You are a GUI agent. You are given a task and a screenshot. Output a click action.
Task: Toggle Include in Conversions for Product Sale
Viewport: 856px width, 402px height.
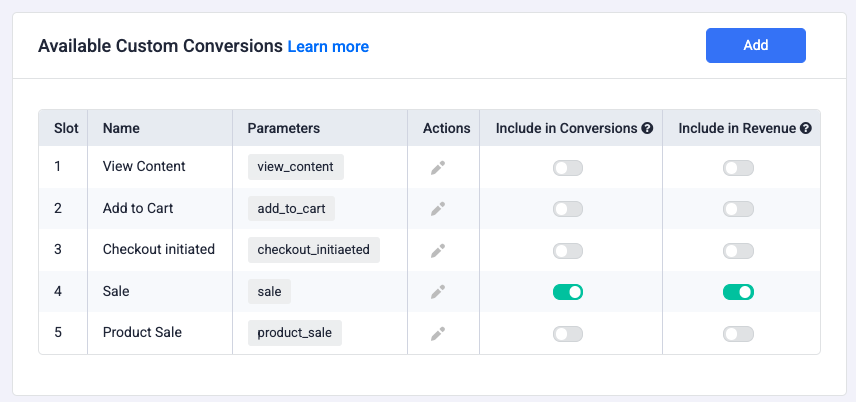[568, 334]
